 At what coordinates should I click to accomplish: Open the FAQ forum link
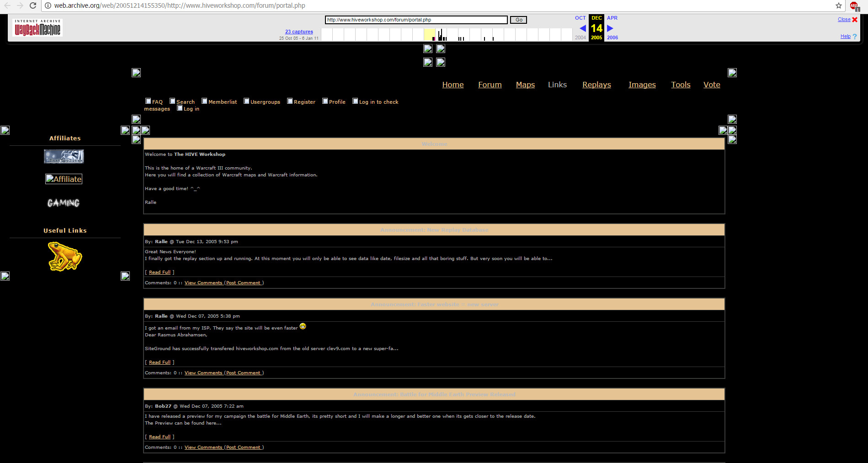point(157,102)
